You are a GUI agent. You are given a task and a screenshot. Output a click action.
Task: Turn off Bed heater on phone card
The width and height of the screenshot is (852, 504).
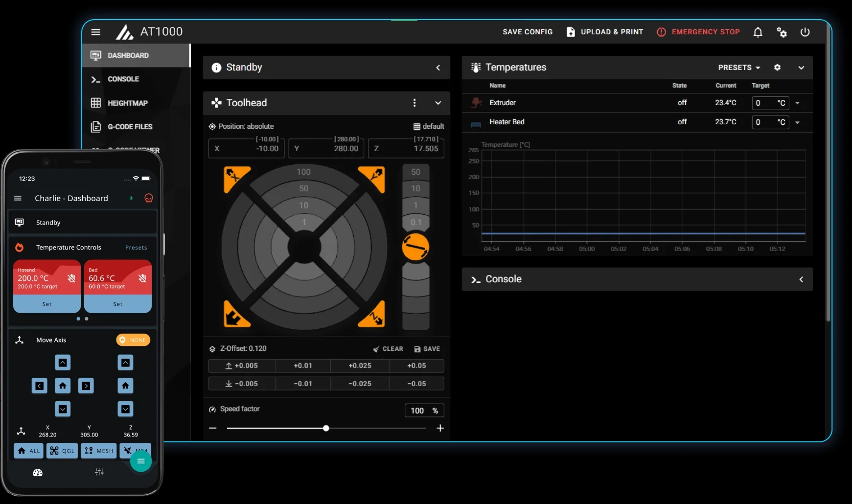pos(142,278)
